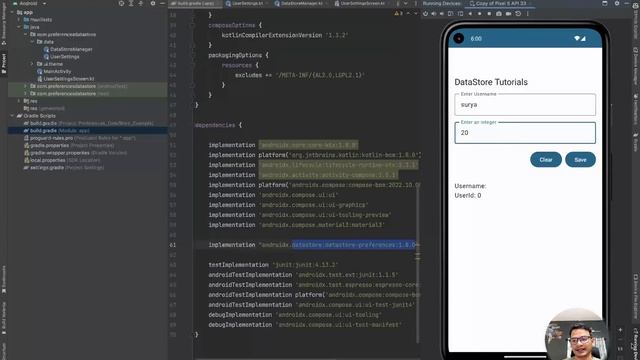
Task: Click the emulator power button icon
Action: pyautogui.click(x=425, y=13)
